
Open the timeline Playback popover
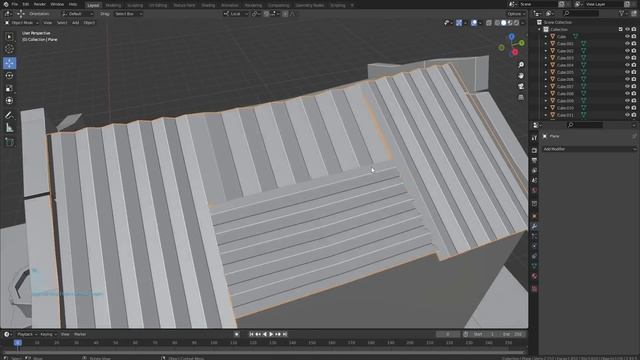27,334
